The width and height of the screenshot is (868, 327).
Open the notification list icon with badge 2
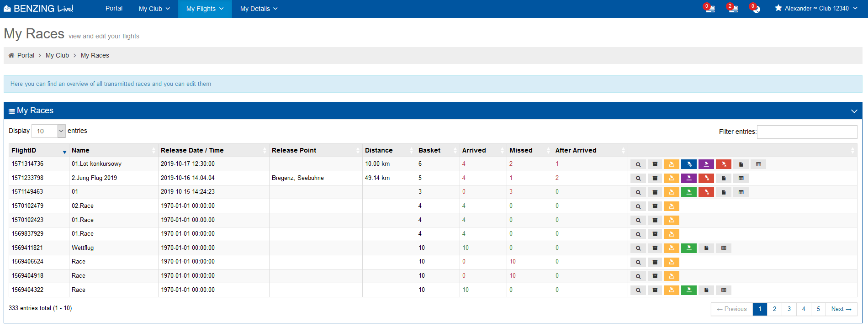pos(732,8)
